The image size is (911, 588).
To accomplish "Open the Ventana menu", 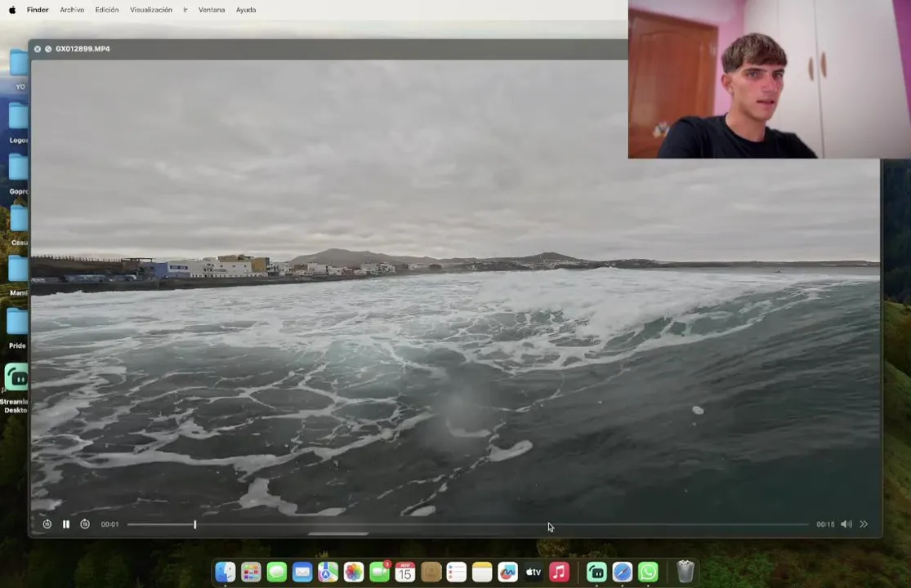I will click(212, 10).
